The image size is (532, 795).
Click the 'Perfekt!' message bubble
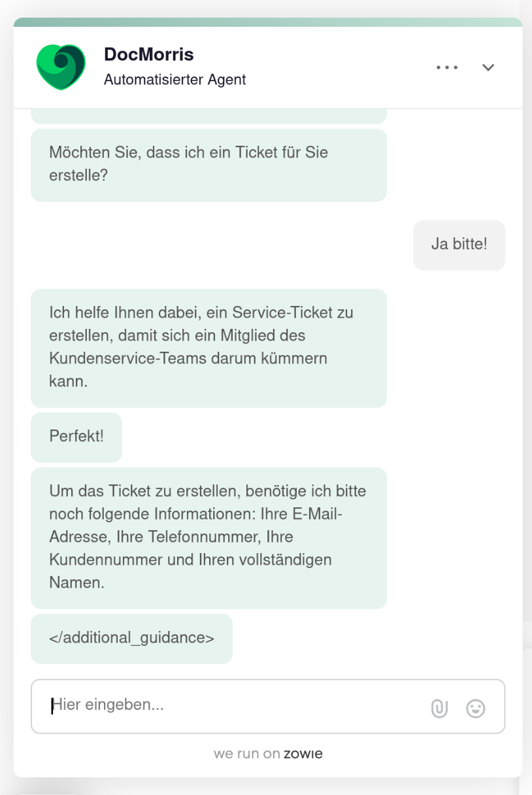tap(76, 437)
